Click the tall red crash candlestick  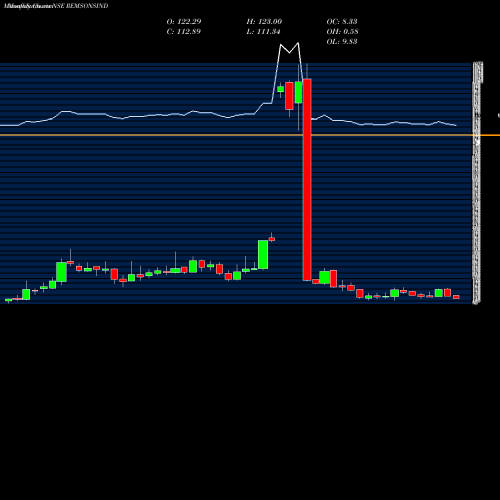pos(307,179)
